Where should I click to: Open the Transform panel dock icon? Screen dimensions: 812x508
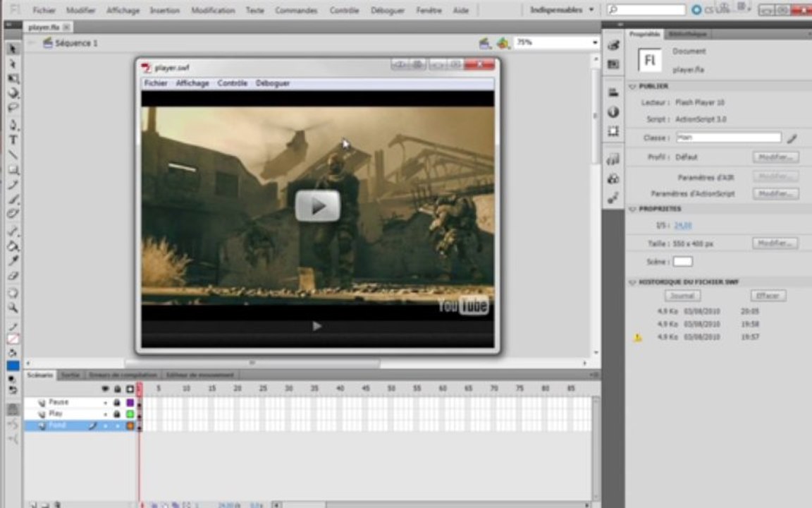coord(613,131)
